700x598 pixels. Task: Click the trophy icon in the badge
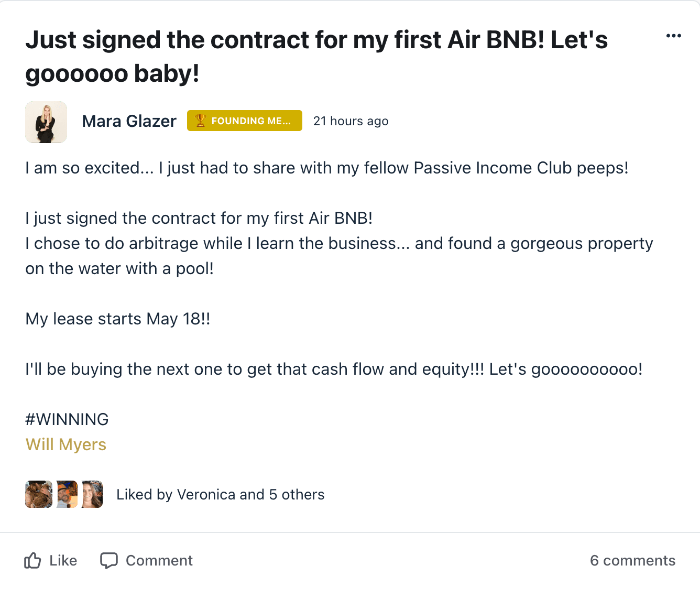coord(201,121)
